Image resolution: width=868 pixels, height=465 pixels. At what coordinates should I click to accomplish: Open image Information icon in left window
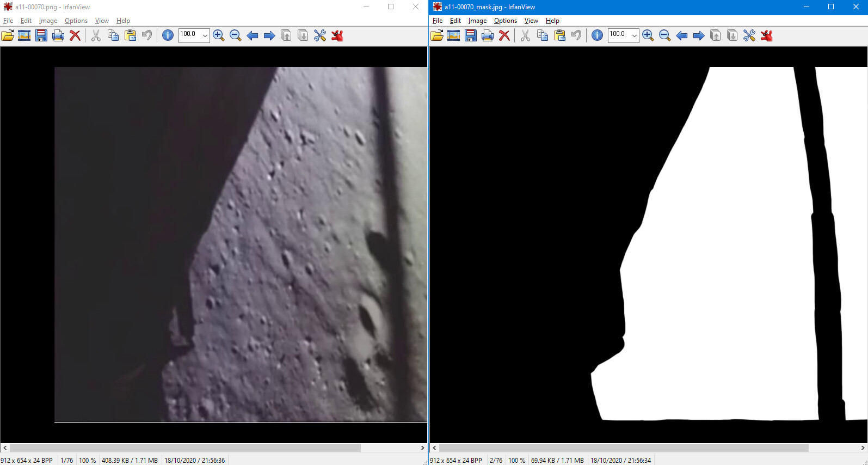click(168, 35)
